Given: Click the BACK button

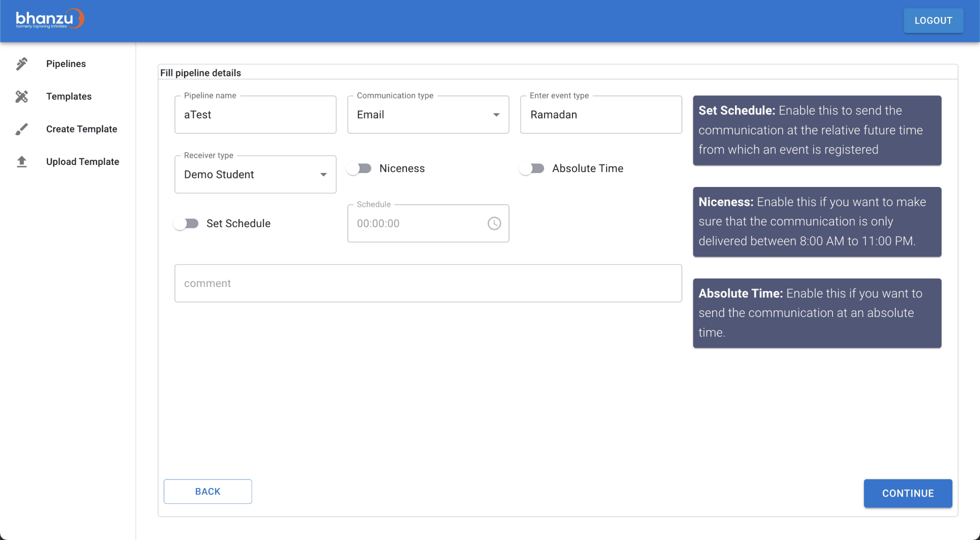Looking at the screenshot, I should (207, 491).
